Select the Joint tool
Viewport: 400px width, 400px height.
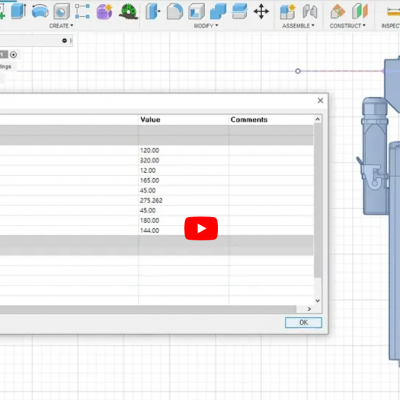click(310, 11)
